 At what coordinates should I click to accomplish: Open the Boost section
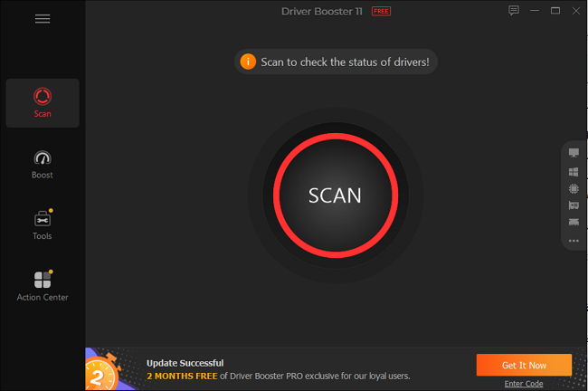[x=43, y=165]
